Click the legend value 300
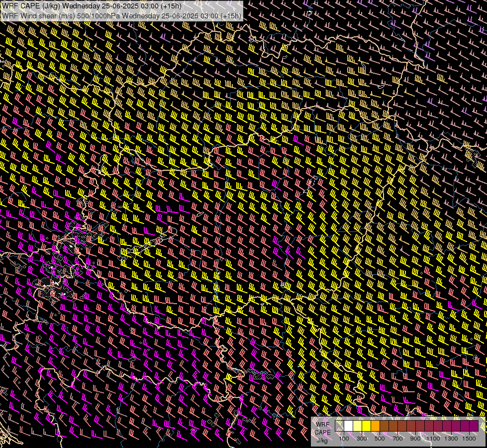Screen dimensions: 487x448 click(362, 439)
